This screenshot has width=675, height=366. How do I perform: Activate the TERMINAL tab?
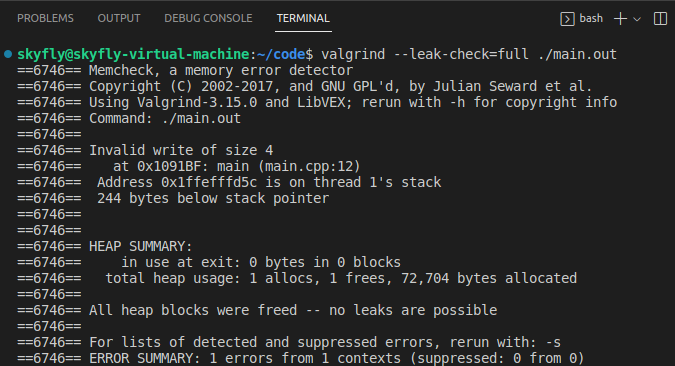303,18
